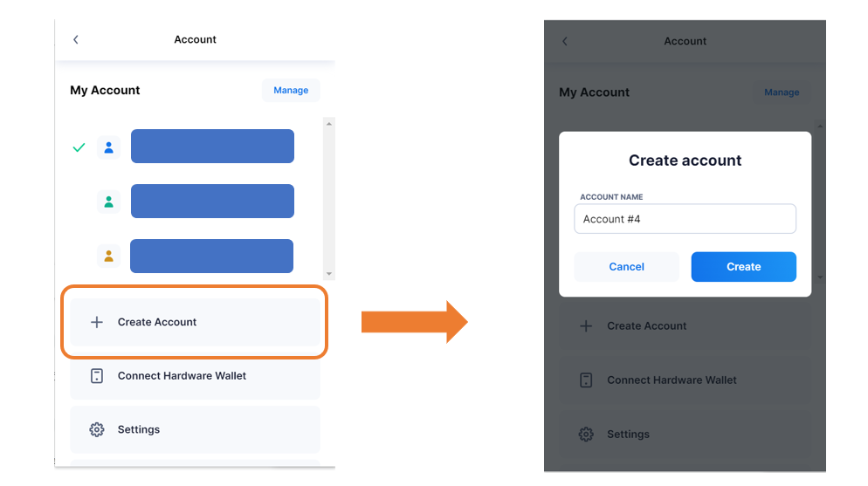Click the hardware wallet device icon, left panel
The width and height of the screenshot is (868, 486).
coord(97,376)
